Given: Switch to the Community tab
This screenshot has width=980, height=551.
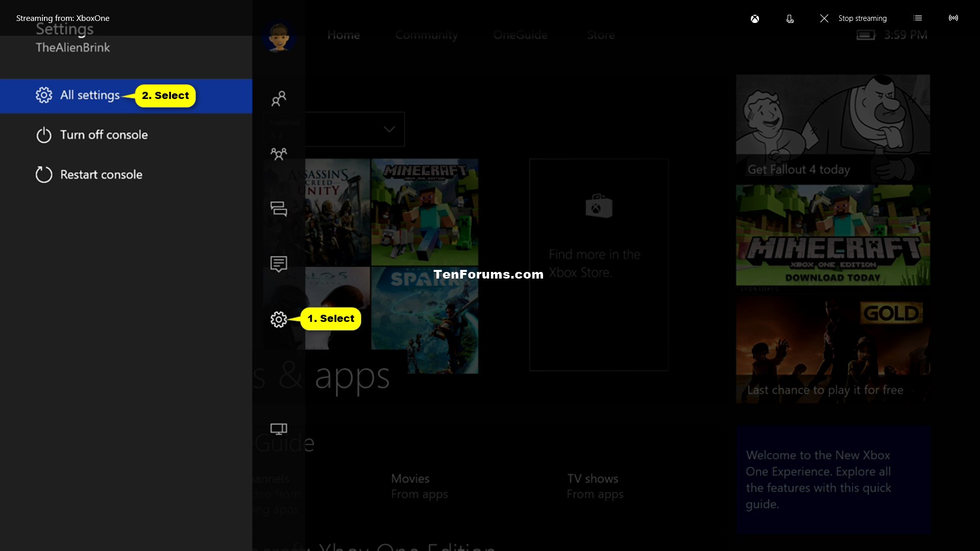Looking at the screenshot, I should pos(427,35).
